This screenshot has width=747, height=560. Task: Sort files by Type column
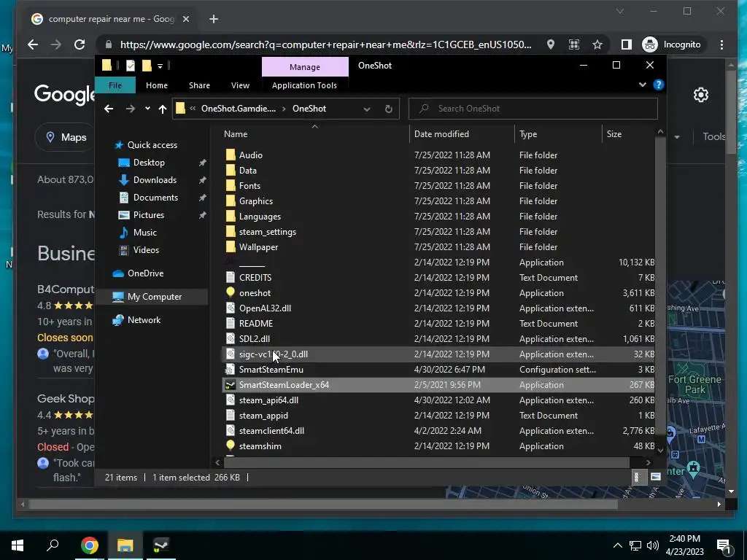coord(528,134)
